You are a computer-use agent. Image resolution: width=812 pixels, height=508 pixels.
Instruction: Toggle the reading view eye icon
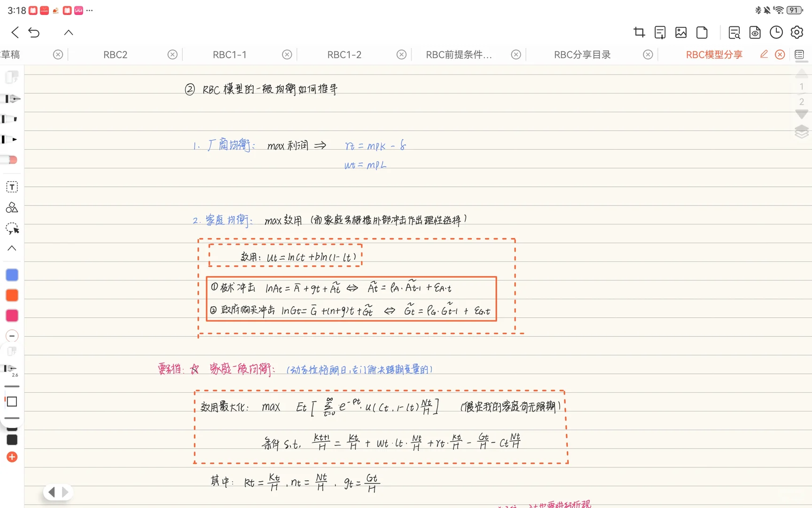(755, 32)
